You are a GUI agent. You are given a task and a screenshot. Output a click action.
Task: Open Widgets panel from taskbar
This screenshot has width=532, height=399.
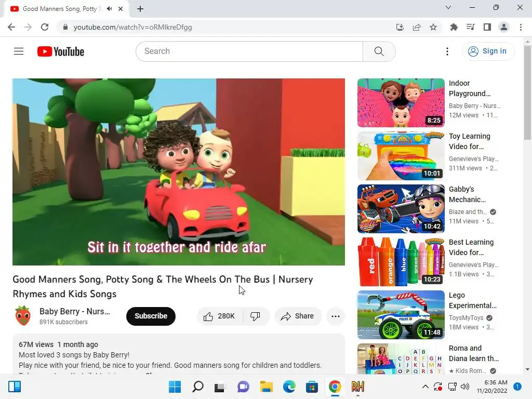point(15,387)
